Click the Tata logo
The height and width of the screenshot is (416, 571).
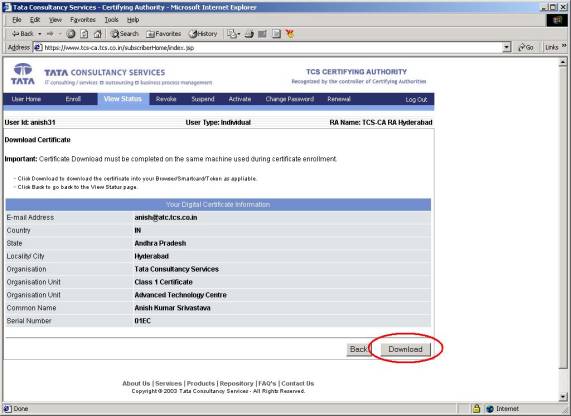(23, 74)
